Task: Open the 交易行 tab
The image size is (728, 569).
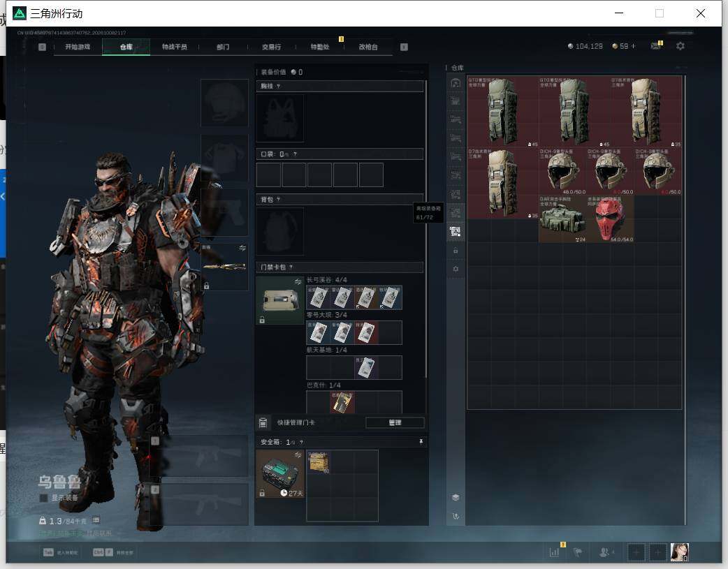Action: (271, 47)
